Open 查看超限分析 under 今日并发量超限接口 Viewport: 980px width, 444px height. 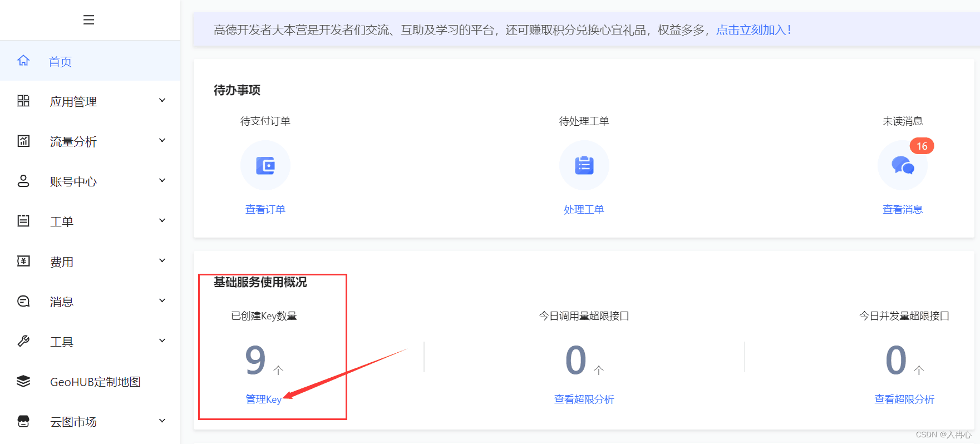pos(904,399)
